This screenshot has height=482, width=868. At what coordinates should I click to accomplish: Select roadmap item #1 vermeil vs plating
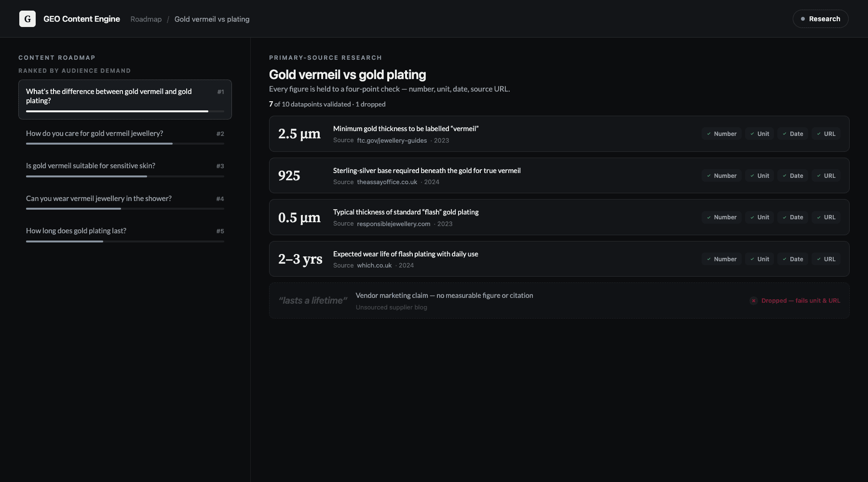125,99
